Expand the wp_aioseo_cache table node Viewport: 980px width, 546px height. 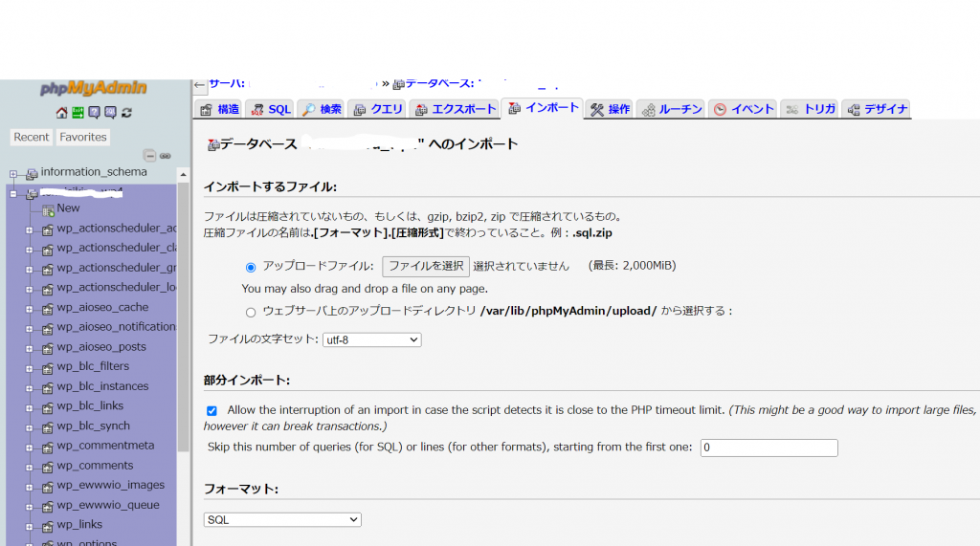(29, 309)
